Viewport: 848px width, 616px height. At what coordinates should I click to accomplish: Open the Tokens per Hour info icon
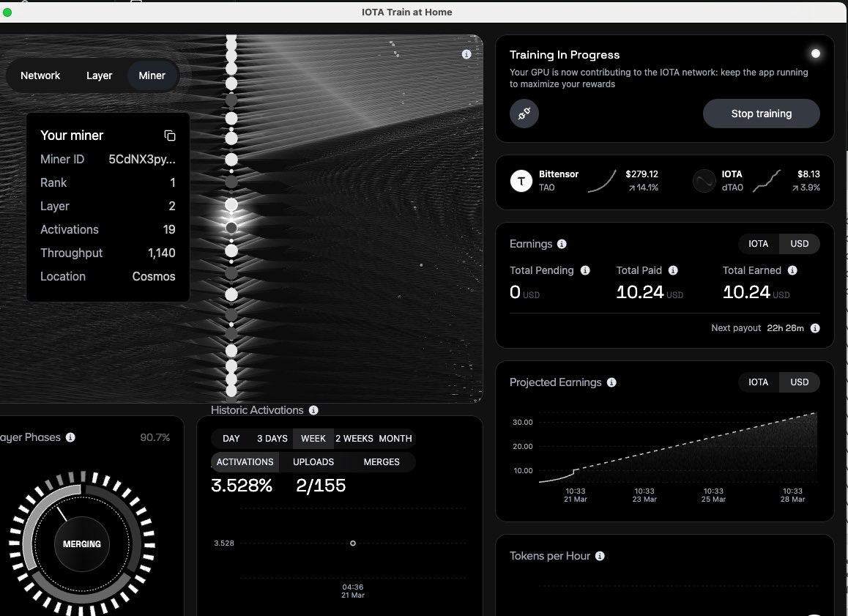tap(600, 556)
